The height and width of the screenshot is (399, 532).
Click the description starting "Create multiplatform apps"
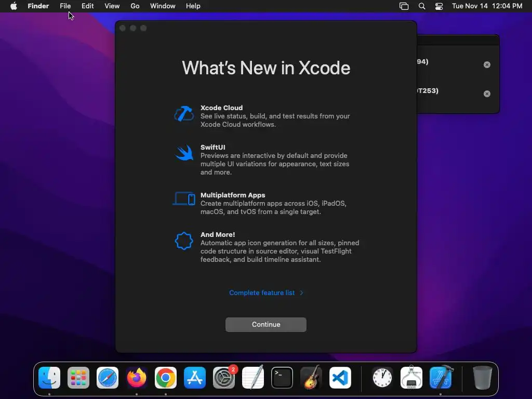pos(273,208)
